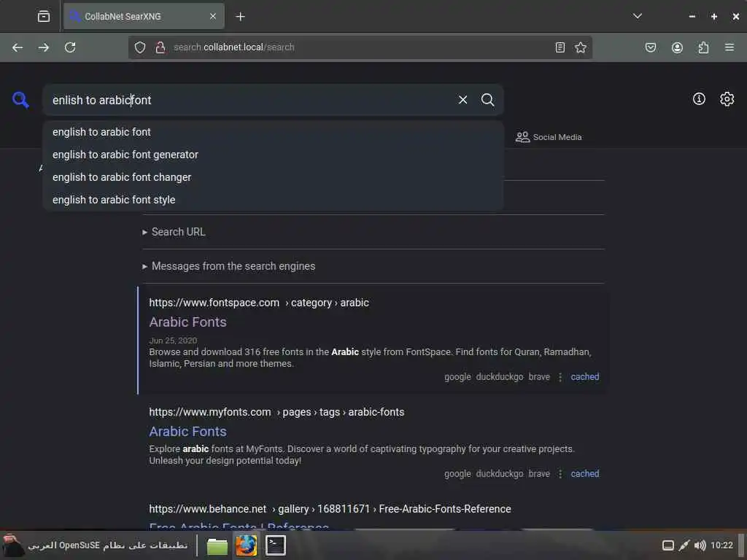Open a new tab with the plus button

click(x=240, y=17)
